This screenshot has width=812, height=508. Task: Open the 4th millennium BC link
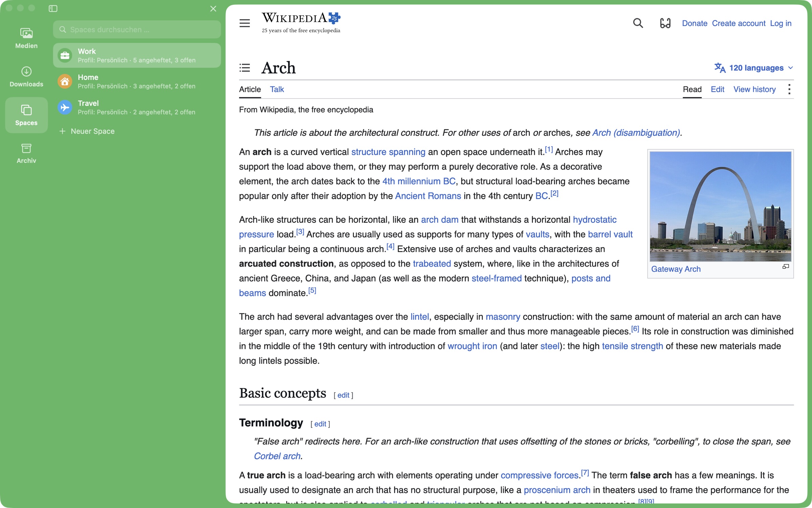419,181
